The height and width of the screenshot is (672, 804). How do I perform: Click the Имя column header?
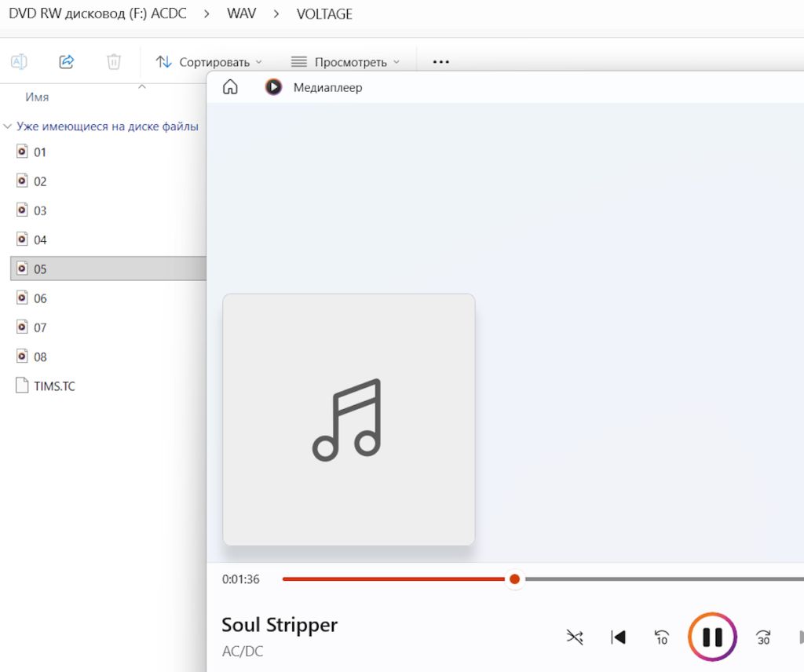pyautogui.click(x=37, y=97)
